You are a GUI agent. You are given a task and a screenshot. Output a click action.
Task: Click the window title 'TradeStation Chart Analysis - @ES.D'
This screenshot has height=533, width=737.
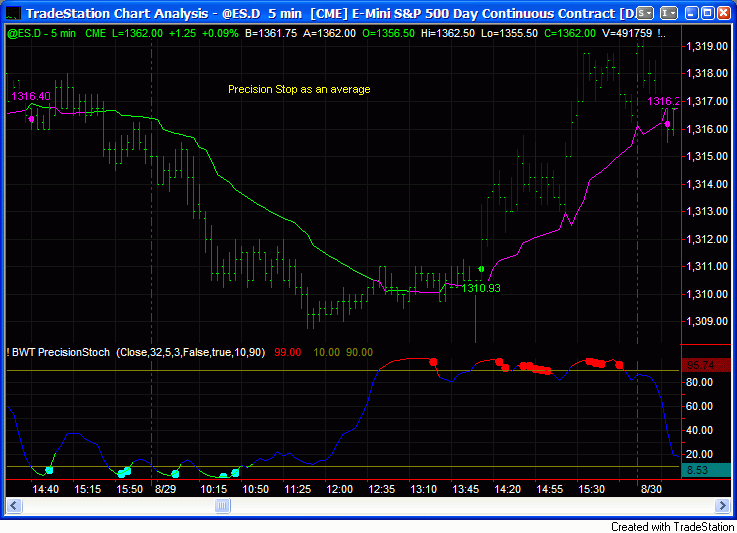click(143, 13)
